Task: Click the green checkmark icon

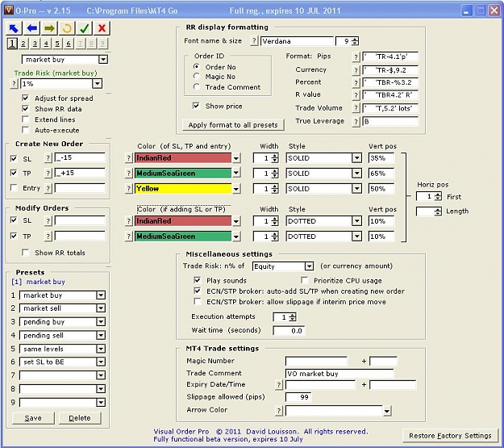Action: [x=84, y=28]
